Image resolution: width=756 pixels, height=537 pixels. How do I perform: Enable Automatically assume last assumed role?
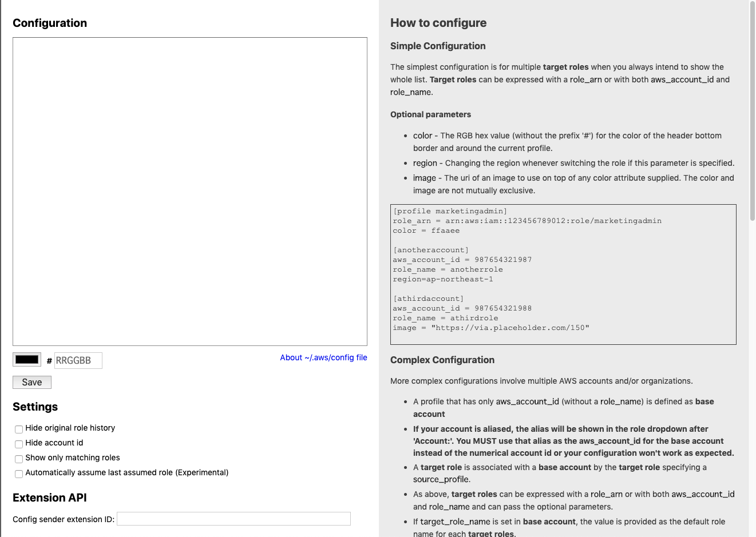[x=19, y=474]
